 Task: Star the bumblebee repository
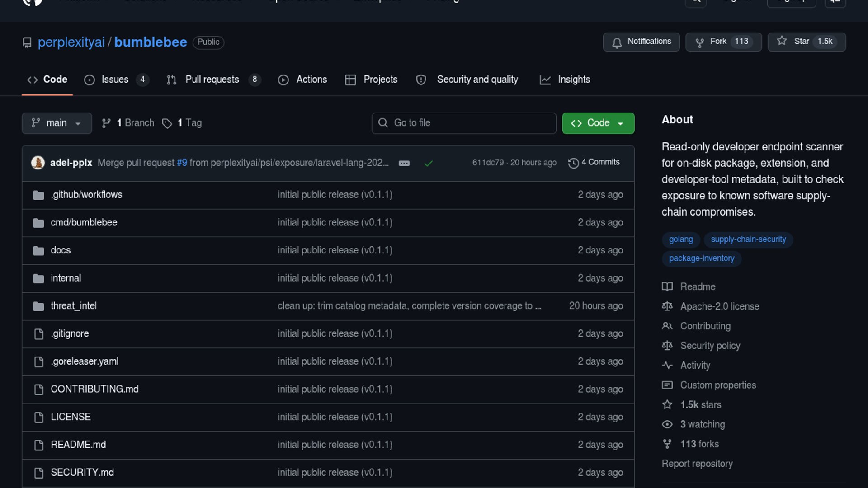click(807, 42)
